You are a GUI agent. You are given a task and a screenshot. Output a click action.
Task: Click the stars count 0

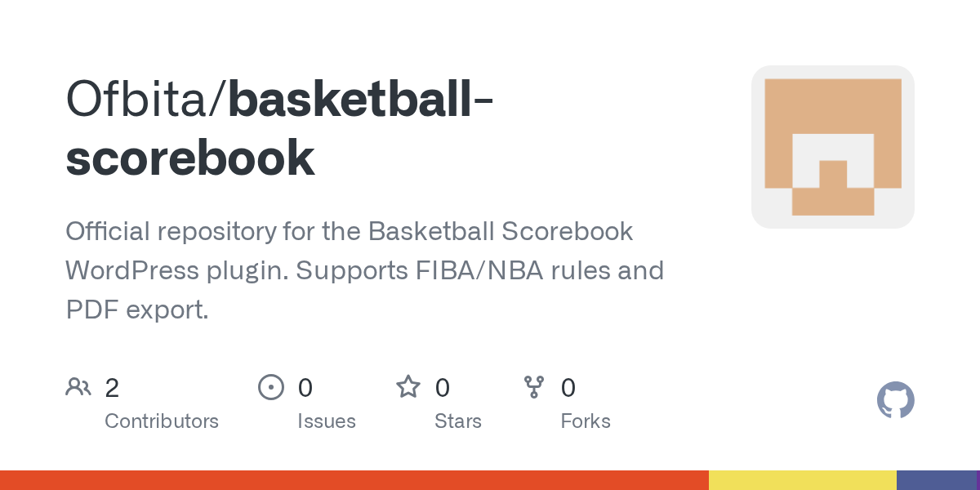[442, 388]
